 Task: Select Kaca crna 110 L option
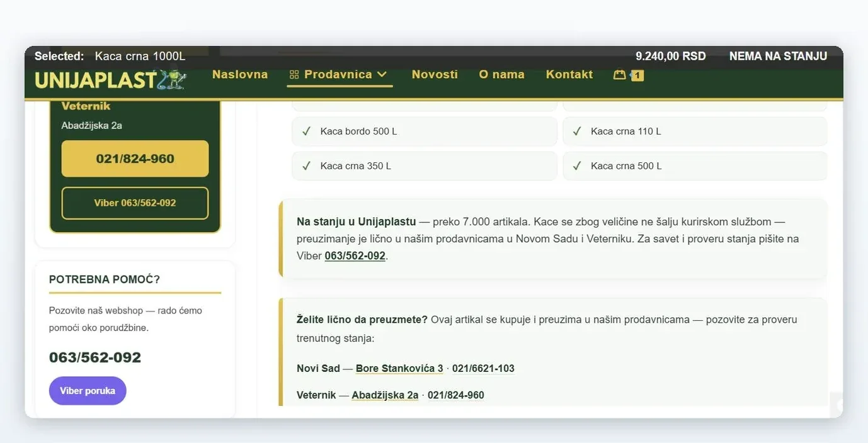point(695,132)
